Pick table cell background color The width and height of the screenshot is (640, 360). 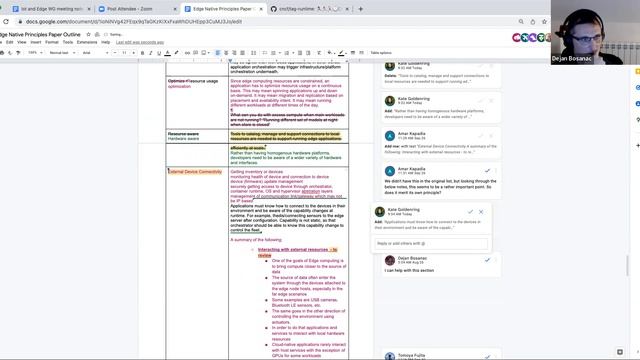[x=330, y=53]
